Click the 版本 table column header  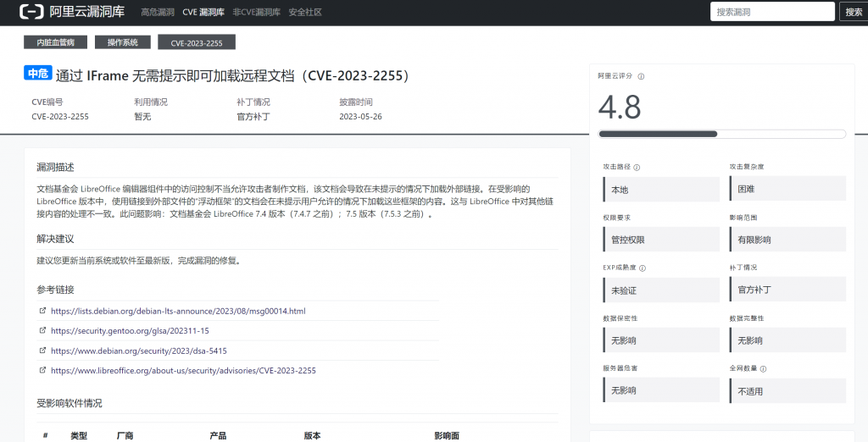click(x=312, y=436)
